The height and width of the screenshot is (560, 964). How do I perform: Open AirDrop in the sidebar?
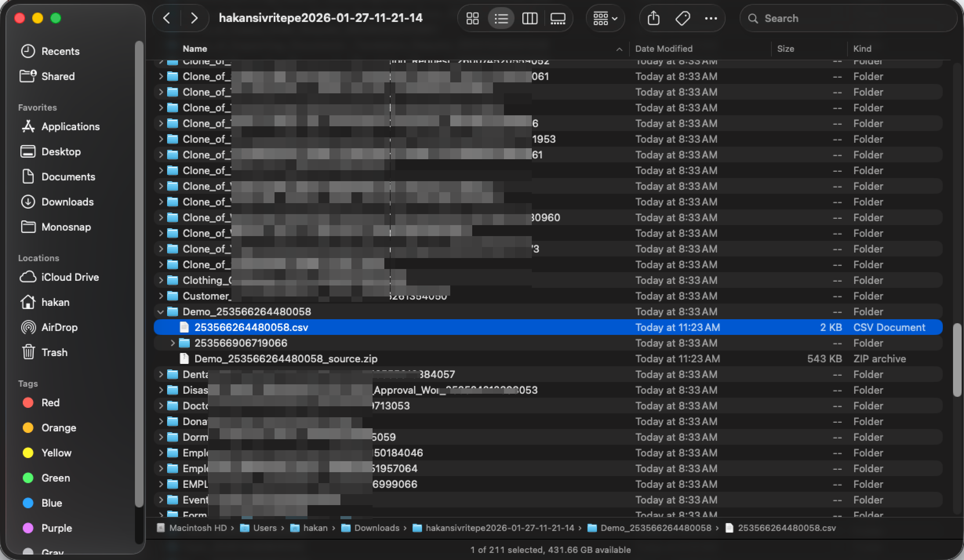pos(49,327)
